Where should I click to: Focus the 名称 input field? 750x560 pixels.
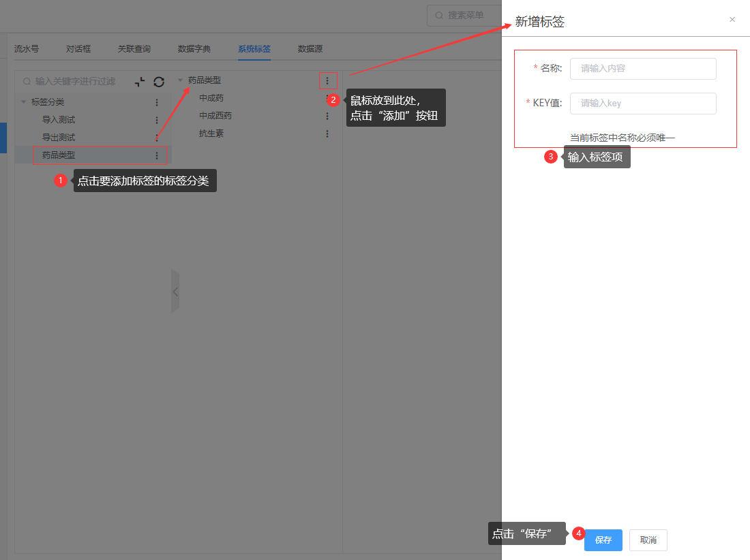pyautogui.click(x=643, y=68)
